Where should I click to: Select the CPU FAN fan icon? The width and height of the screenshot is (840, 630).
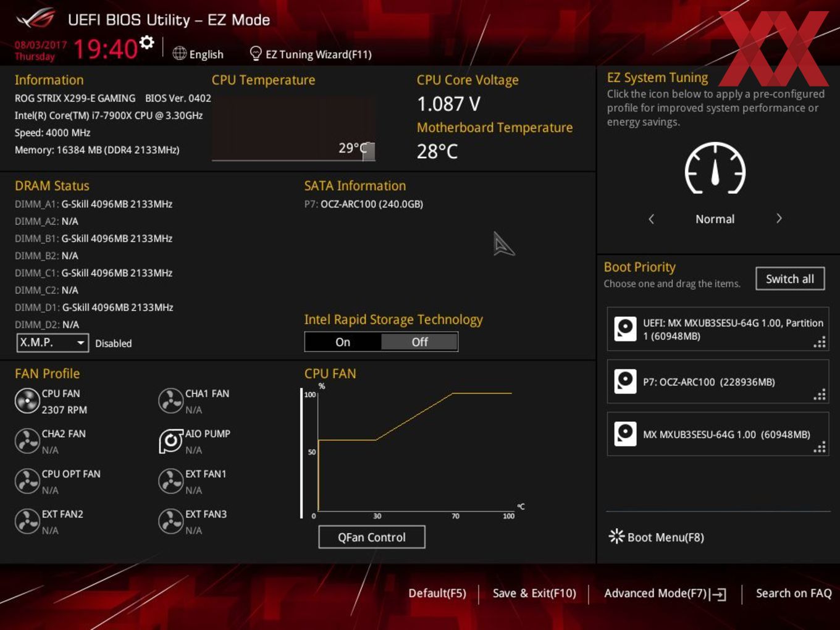[x=27, y=401]
